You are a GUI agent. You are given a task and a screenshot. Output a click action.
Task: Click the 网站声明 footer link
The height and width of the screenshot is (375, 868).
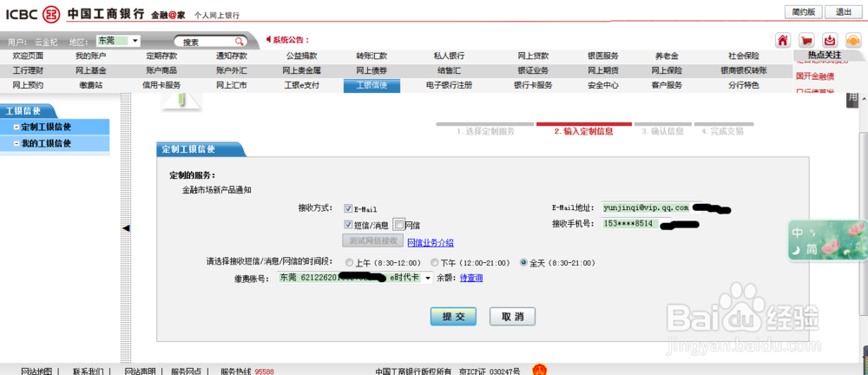click(140, 372)
